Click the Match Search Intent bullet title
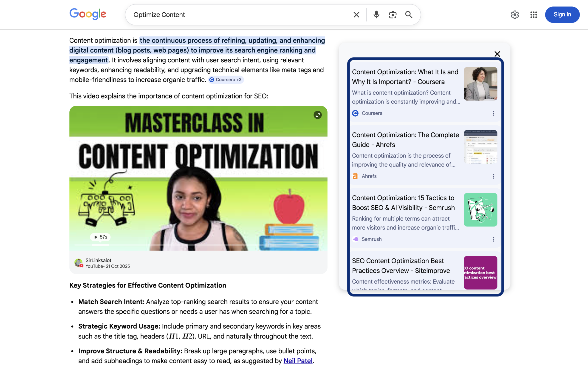This screenshot has height=368, width=588. click(x=111, y=302)
